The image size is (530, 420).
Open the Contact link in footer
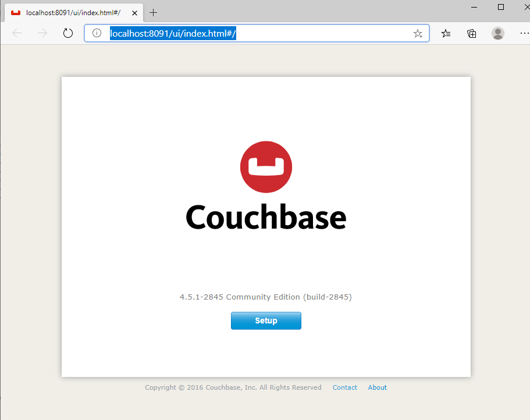point(345,387)
